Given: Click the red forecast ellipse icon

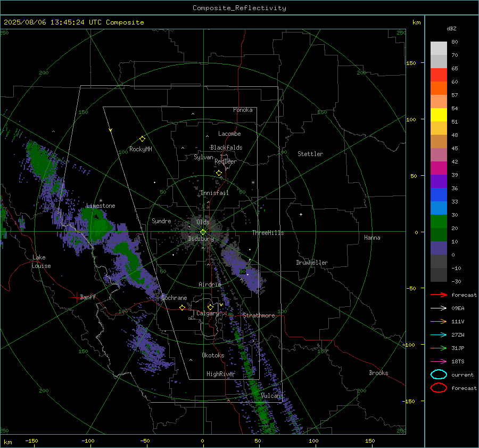Looking at the screenshot, I should [x=439, y=388].
